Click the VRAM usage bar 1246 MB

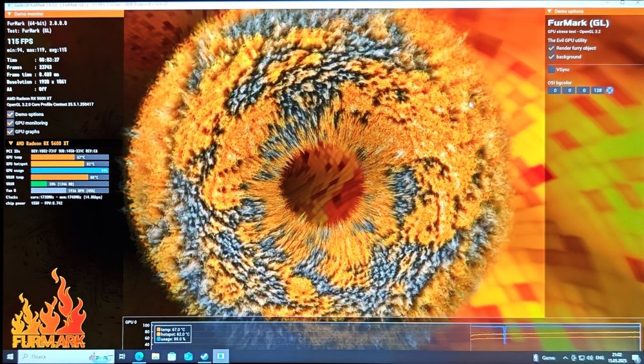point(70,184)
